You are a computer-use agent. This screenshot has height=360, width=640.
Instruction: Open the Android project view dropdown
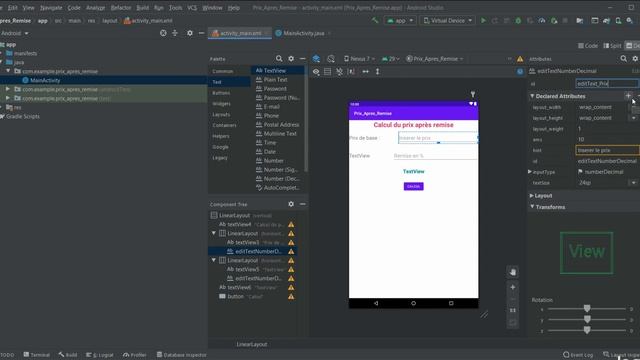coord(15,33)
